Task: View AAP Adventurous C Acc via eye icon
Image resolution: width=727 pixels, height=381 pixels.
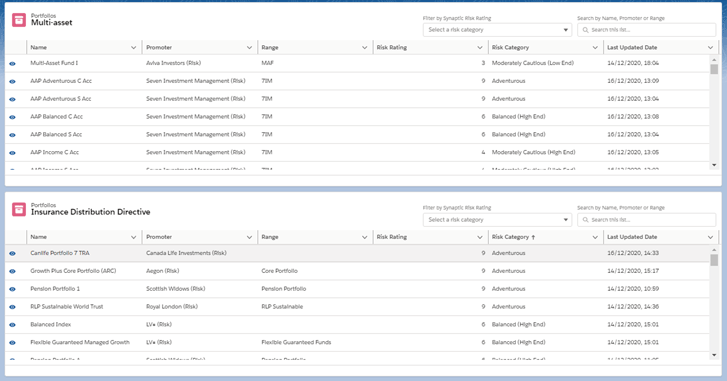Action: coord(13,81)
